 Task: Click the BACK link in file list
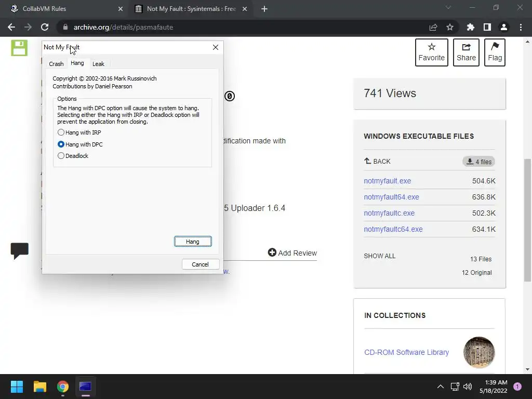coord(377,161)
